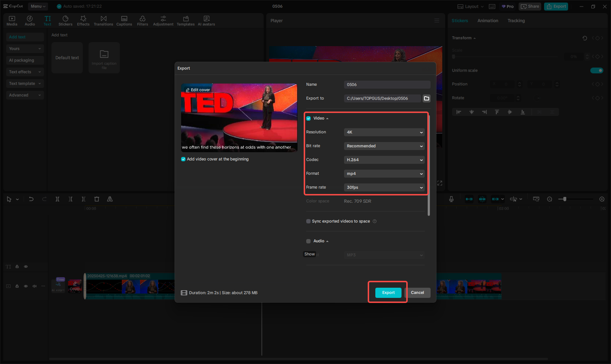
Task: Open the Media panel
Action: [12, 20]
